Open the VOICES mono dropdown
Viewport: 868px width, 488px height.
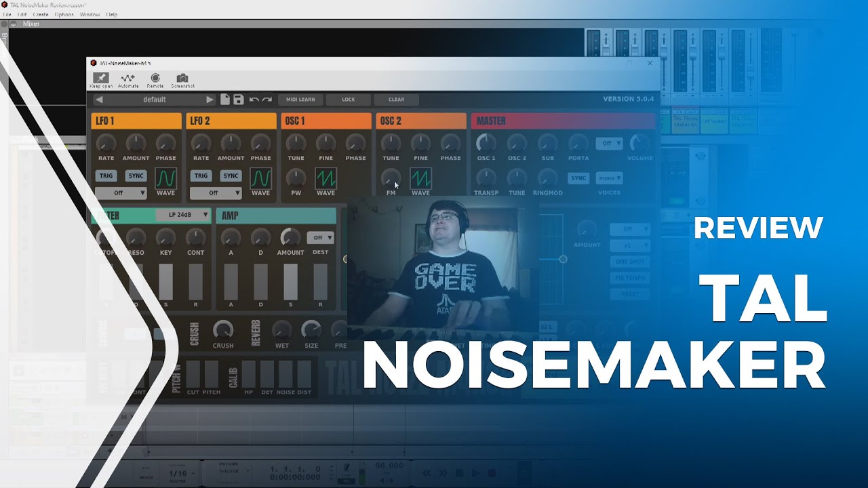[609, 178]
